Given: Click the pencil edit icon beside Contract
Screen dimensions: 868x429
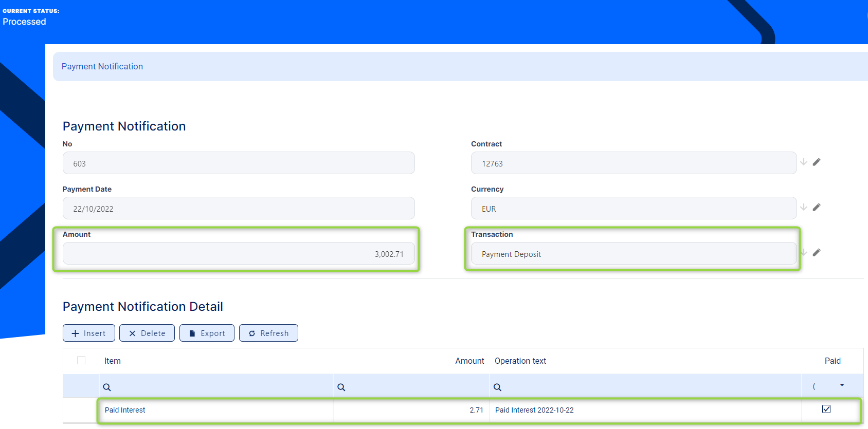Looking at the screenshot, I should tap(817, 162).
